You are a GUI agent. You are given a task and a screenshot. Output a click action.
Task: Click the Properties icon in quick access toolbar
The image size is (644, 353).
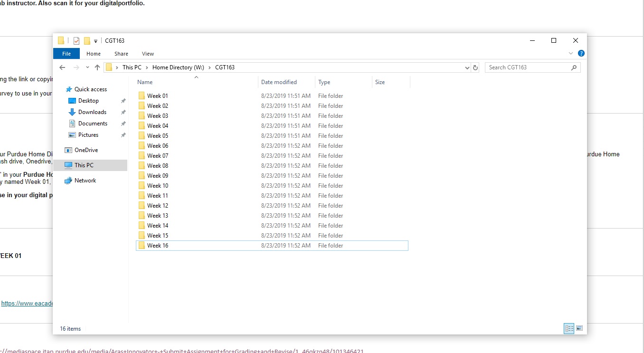76,41
